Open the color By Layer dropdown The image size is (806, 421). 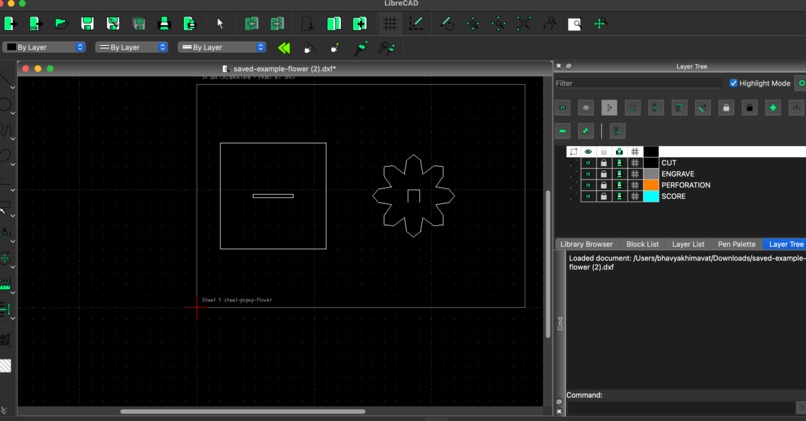pos(45,47)
